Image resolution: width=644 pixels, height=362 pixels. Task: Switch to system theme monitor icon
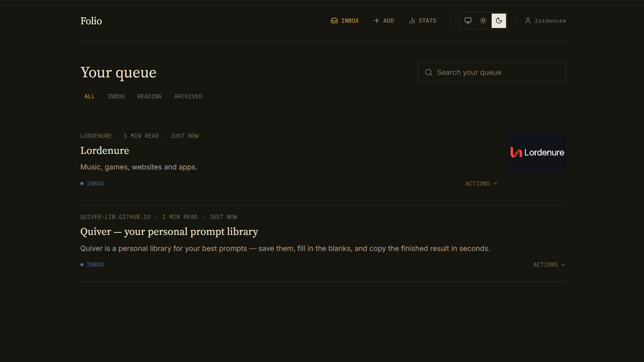(x=468, y=21)
